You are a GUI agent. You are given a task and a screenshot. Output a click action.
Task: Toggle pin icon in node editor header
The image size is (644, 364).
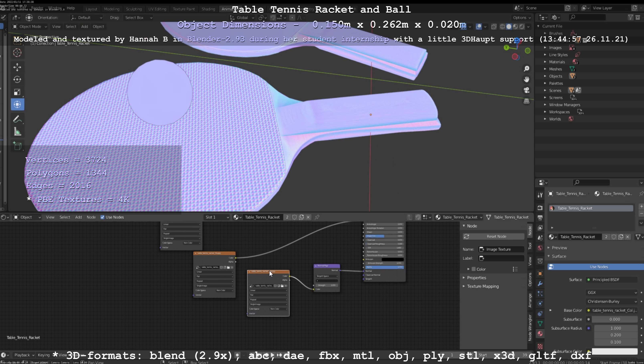pyautogui.click(x=317, y=217)
